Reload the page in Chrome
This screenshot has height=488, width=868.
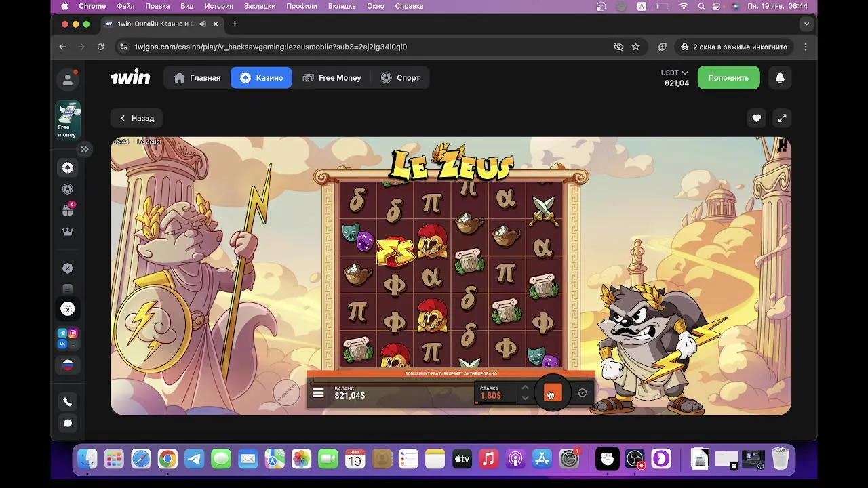[x=101, y=47]
